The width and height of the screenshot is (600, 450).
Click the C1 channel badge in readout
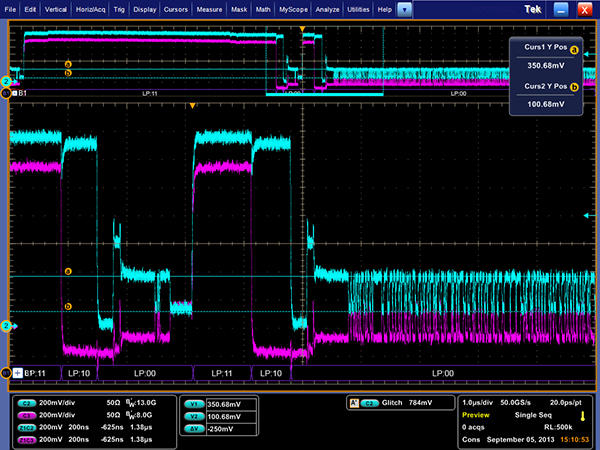click(x=25, y=401)
